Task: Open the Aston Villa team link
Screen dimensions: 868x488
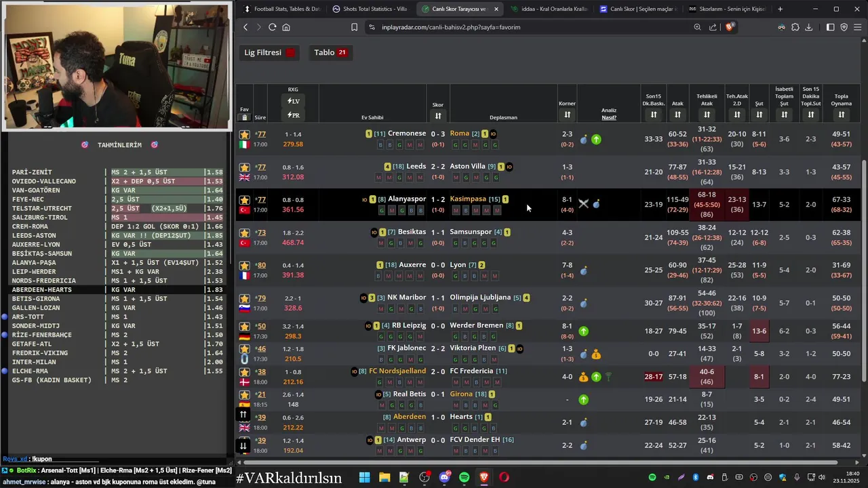Action: click(467, 166)
